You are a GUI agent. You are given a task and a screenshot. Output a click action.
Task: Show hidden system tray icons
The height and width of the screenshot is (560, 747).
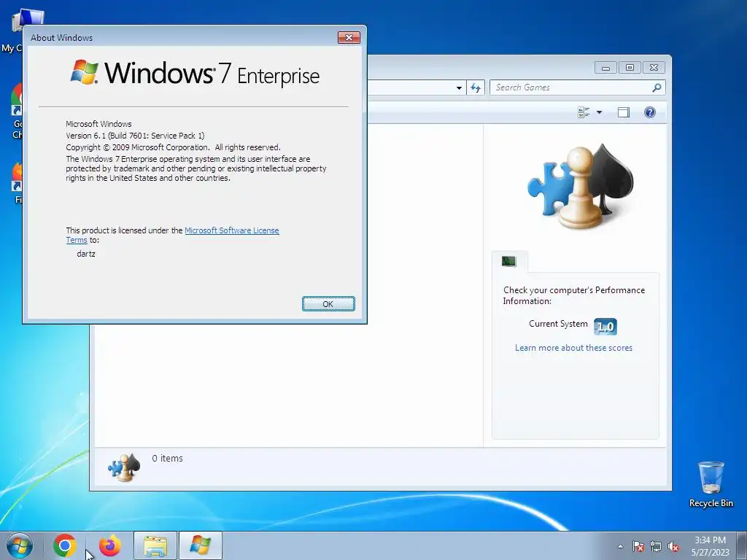click(x=620, y=546)
